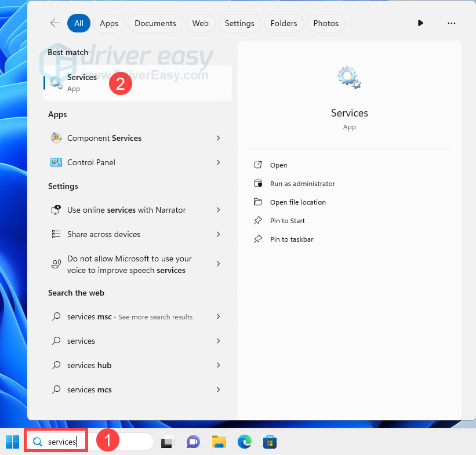Launch Microsoft Edge from the taskbar

[x=244, y=442]
